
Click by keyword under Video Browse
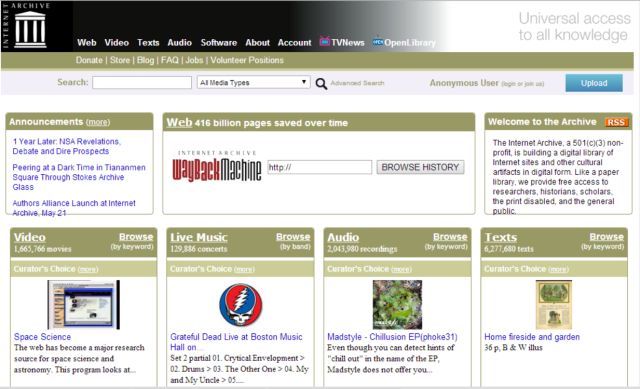tap(132, 247)
